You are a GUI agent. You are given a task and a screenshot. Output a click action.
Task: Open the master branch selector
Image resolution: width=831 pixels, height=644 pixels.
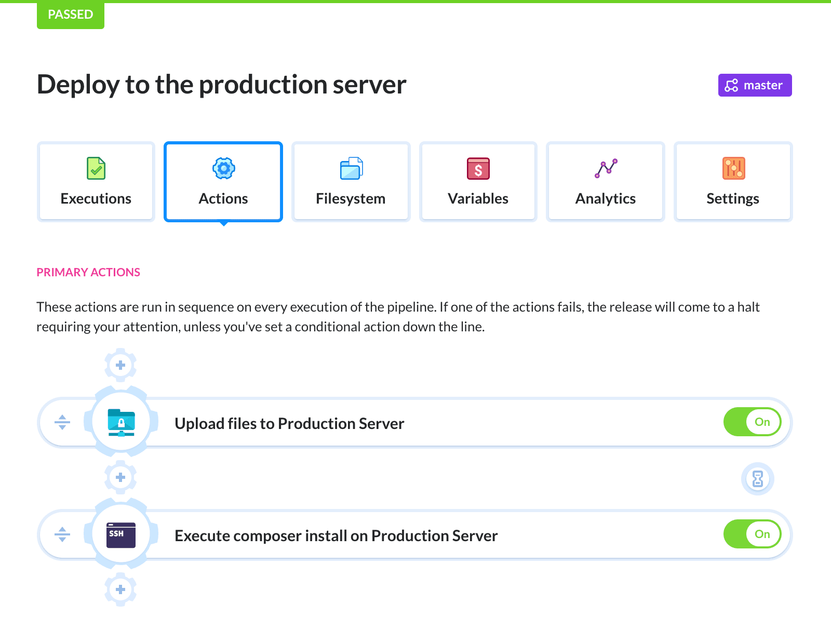[755, 85]
